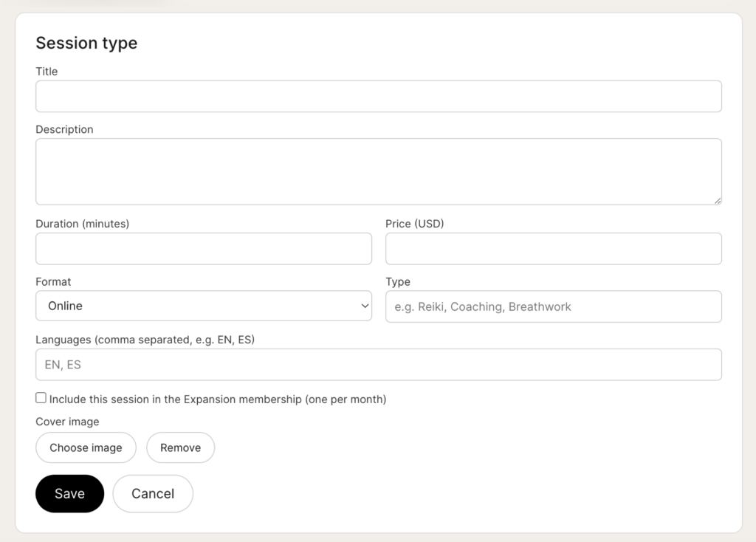
Task: Open the Format dropdown showing Online
Action: [x=204, y=306]
